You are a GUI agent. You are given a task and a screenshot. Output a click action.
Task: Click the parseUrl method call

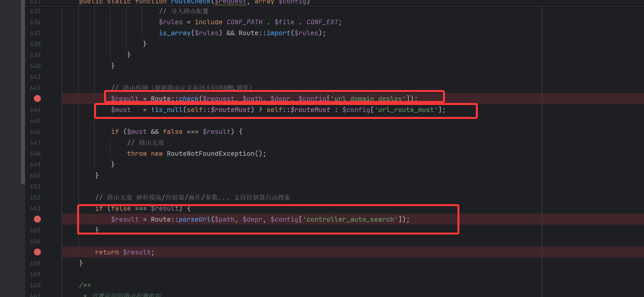tap(194, 220)
